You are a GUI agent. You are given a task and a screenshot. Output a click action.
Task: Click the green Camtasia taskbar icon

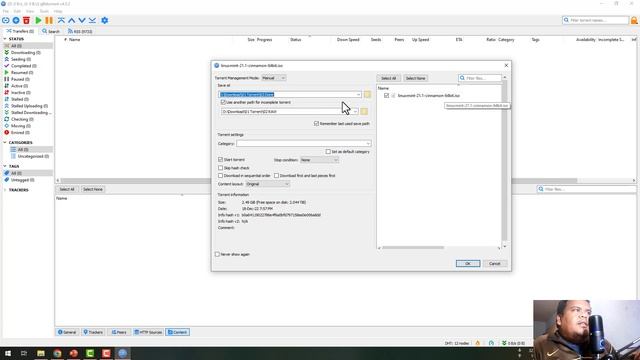(x=90, y=353)
